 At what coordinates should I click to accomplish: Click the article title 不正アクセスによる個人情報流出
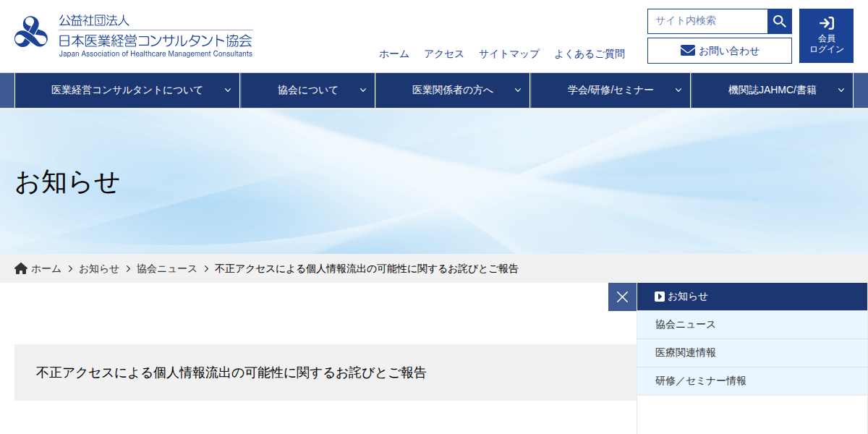231,373
